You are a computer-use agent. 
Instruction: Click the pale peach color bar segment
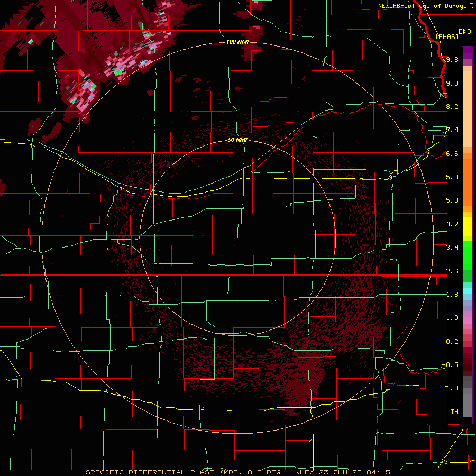tap(467, 109)
